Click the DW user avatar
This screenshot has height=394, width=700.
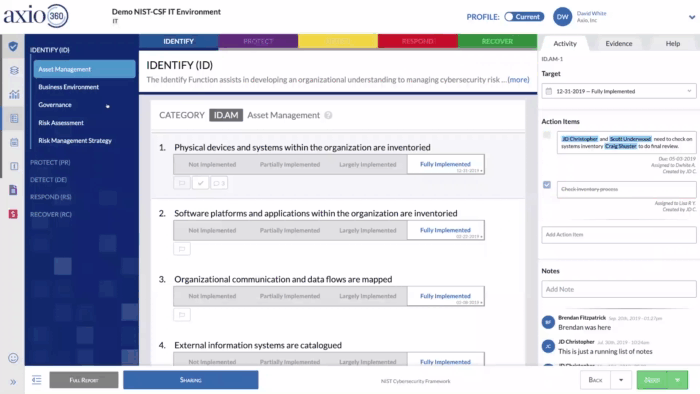click(562, 17)
